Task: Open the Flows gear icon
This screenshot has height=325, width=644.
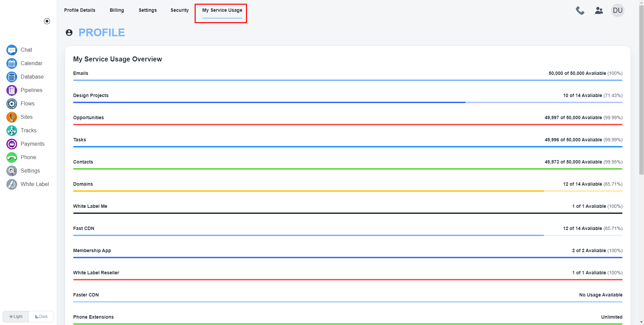Action: pyautogui.click(x=12, y=104)
